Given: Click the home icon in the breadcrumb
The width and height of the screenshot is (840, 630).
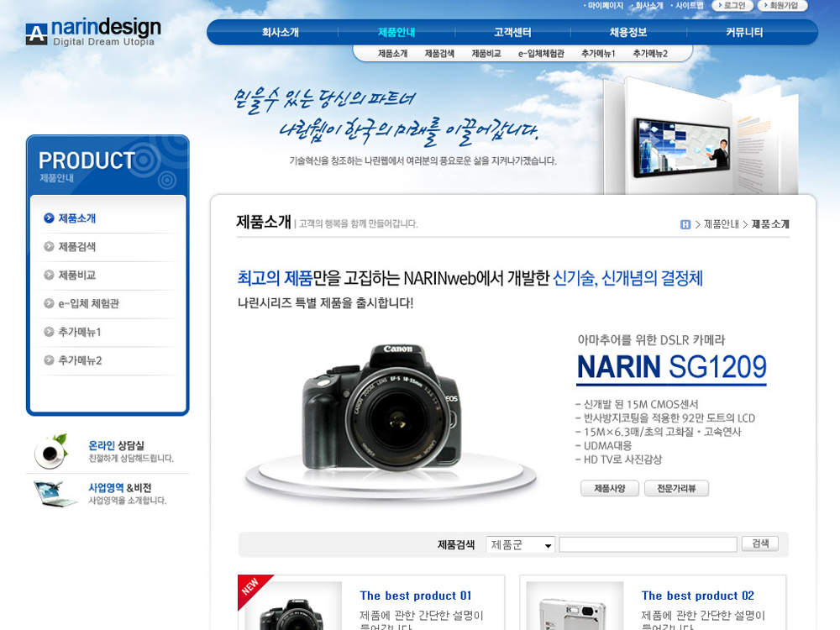Looking at the screenshot, I should (685, 224).
